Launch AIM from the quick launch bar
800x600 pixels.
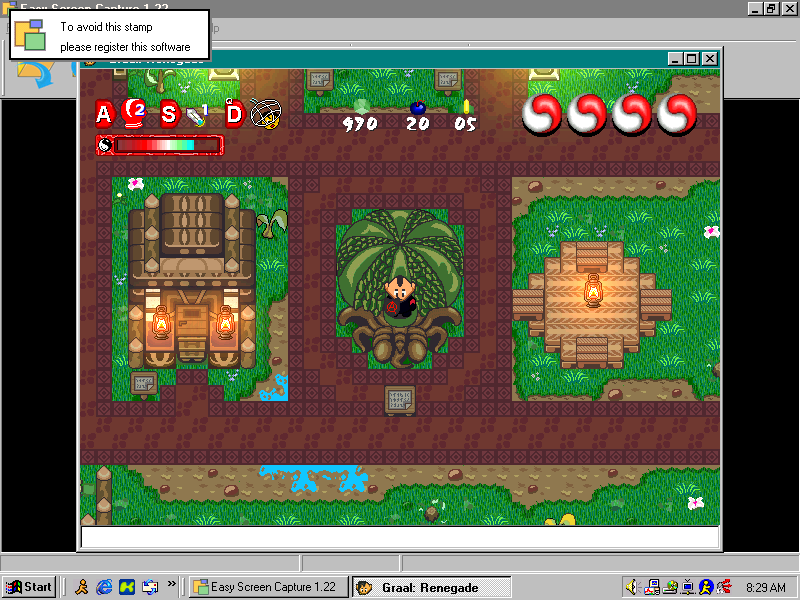(x=82, y=587)
